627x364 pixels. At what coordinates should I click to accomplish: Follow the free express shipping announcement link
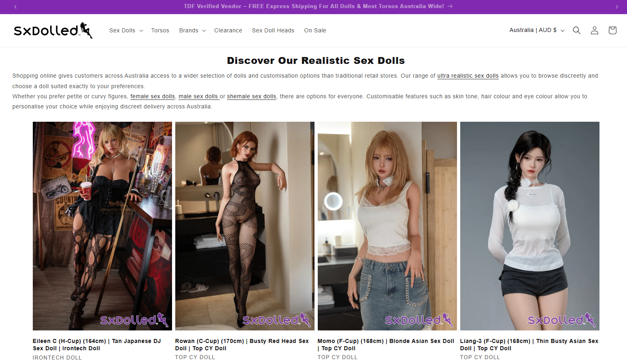[x=318, y=6]
